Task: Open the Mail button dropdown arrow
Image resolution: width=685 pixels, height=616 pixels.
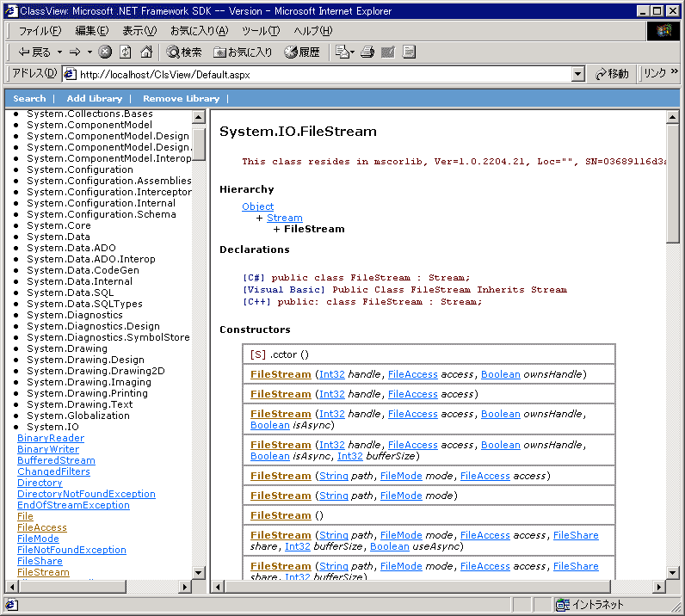Action: pyautogui.click(x=352, y=52)
